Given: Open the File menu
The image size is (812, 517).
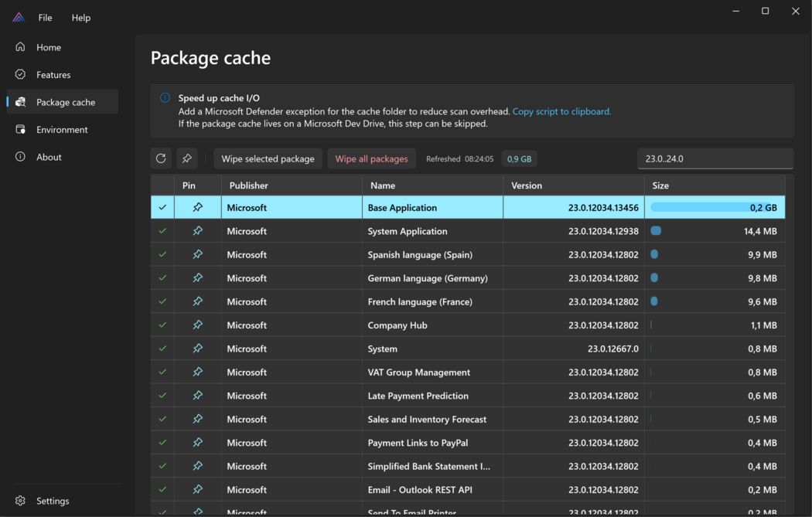Looking at the screenshot, I should [x=45, y=18].
